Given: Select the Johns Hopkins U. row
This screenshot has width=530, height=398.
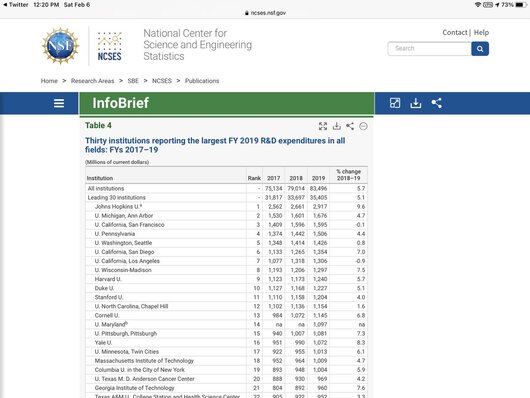Looking at the screenshot, I should [x=226, y=207].
